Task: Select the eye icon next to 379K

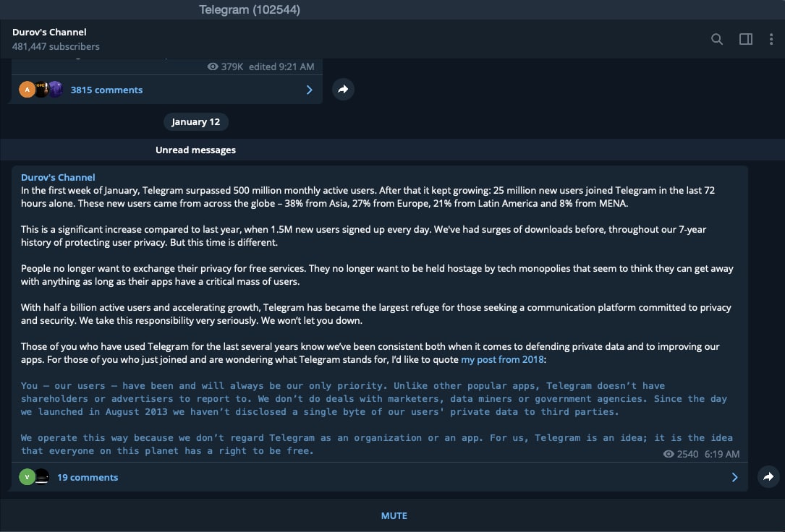Action: point(213,66)
